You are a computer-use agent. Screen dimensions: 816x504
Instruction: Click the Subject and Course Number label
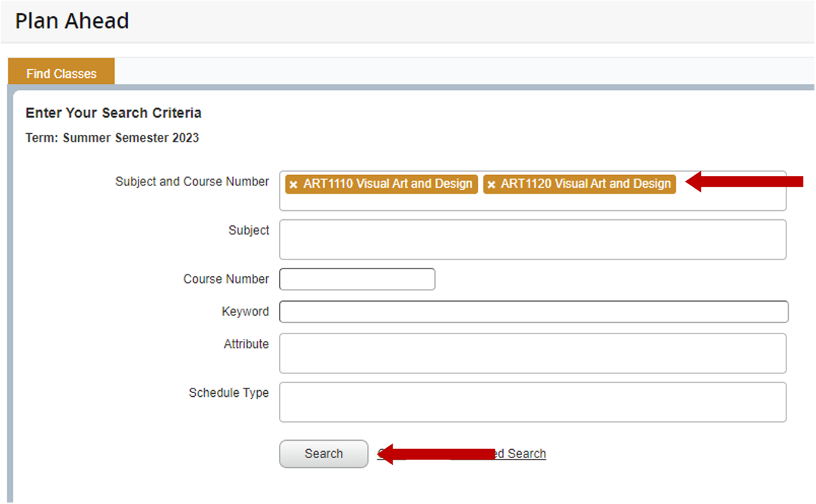192,182
